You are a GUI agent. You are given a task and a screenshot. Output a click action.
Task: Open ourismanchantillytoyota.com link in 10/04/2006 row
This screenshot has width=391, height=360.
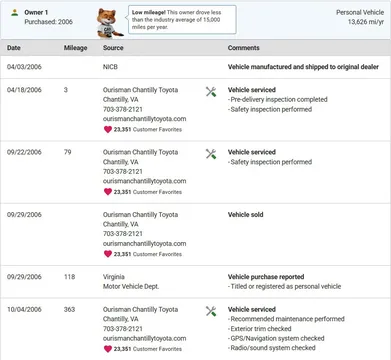coord(144,338)
